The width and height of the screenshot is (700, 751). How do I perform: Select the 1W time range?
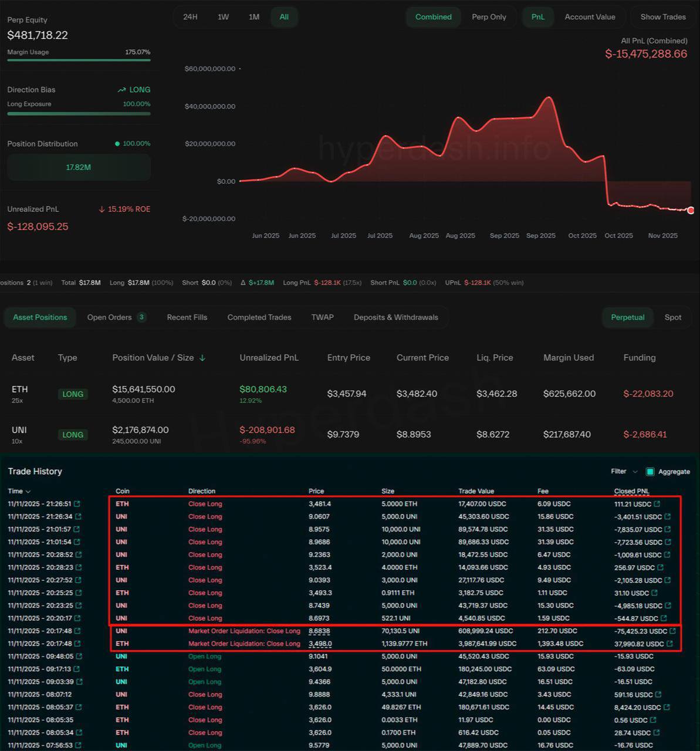223,17
